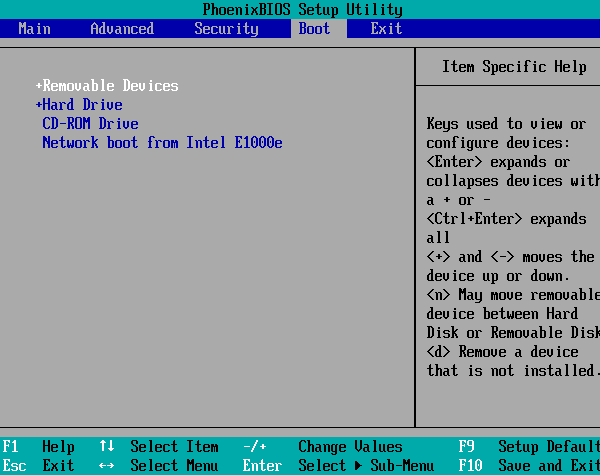Open the Security tab
600x475 pixels.
pos(226,29)
